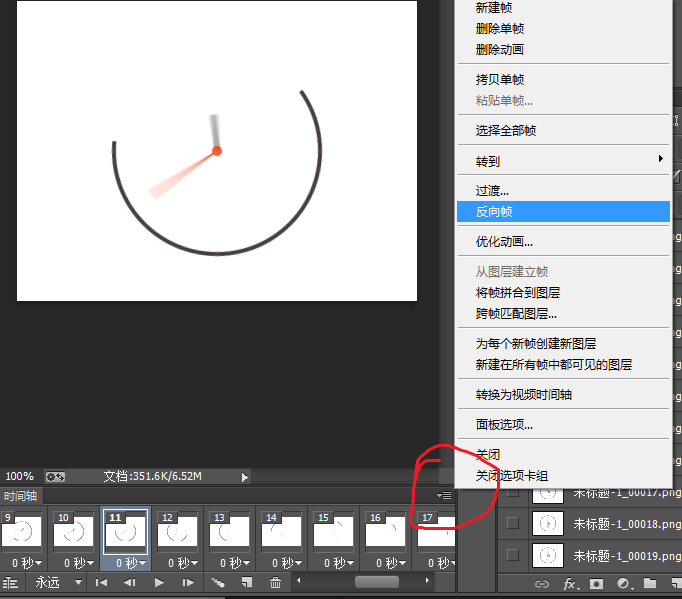
Task: Click the link layers icon
Action: 542,584
